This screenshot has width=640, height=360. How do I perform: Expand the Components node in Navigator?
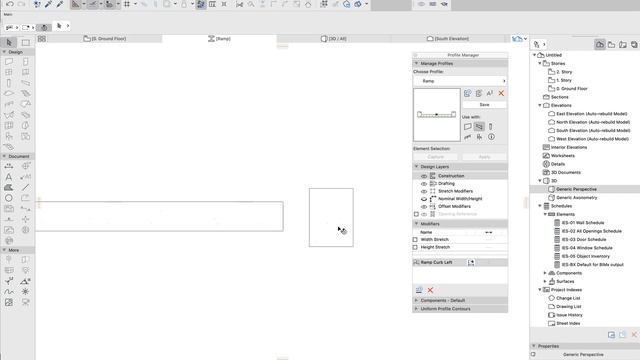(545, 273)
